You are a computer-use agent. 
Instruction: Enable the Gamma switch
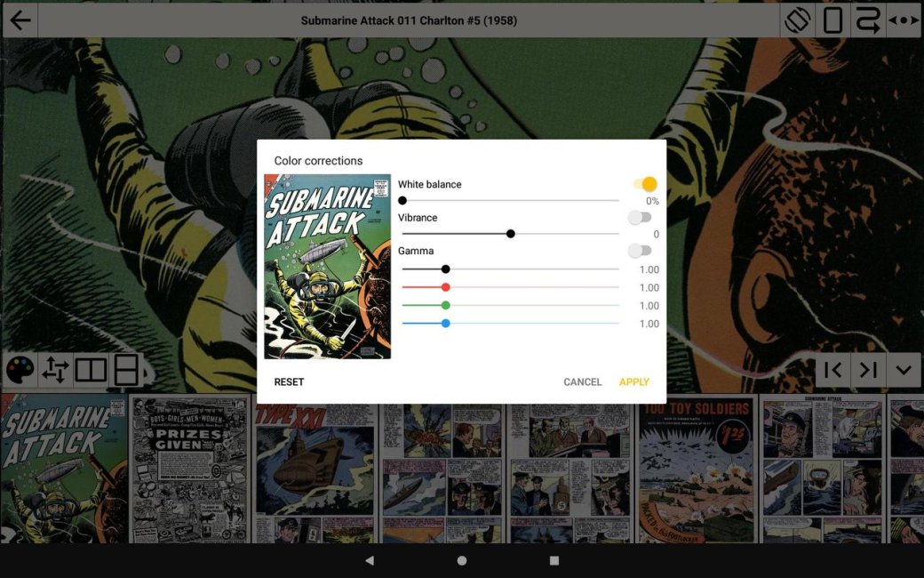pos(640,251)
